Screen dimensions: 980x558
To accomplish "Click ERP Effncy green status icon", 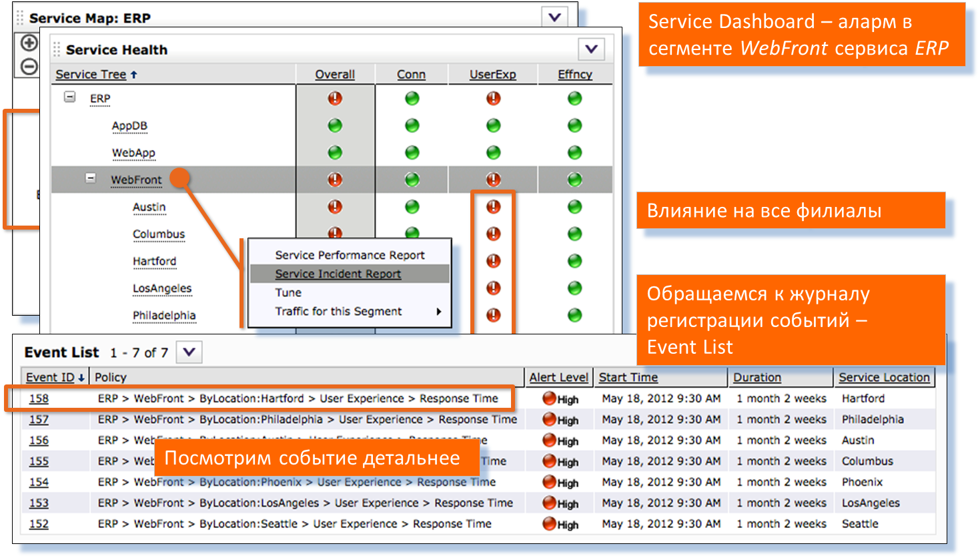I will 574,98.
